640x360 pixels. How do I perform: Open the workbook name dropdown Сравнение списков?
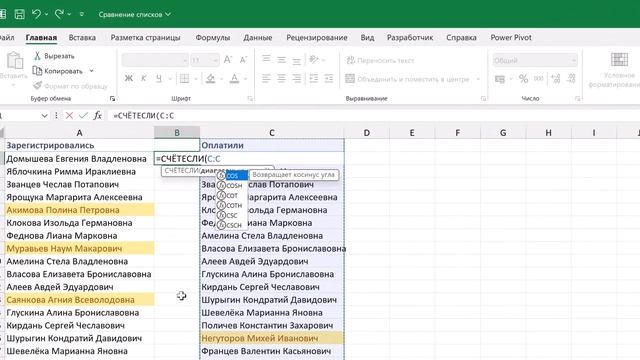[x=134, y=14]
